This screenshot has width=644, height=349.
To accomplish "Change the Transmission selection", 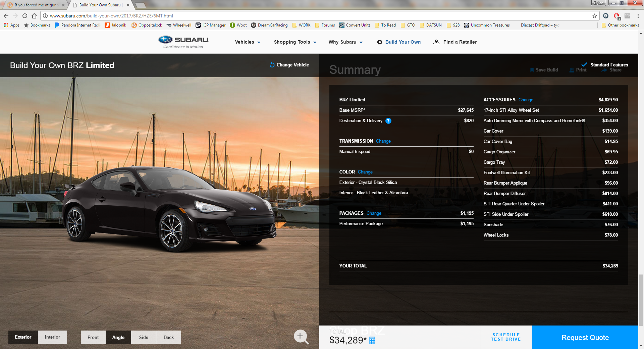I will tap(383, 141).
